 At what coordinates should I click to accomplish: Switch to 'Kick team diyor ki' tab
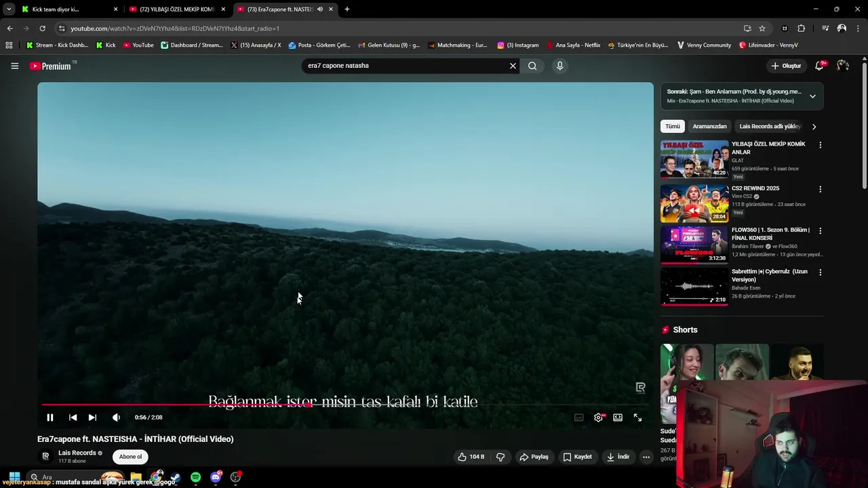pyautogui.click(x=68, y=9)
